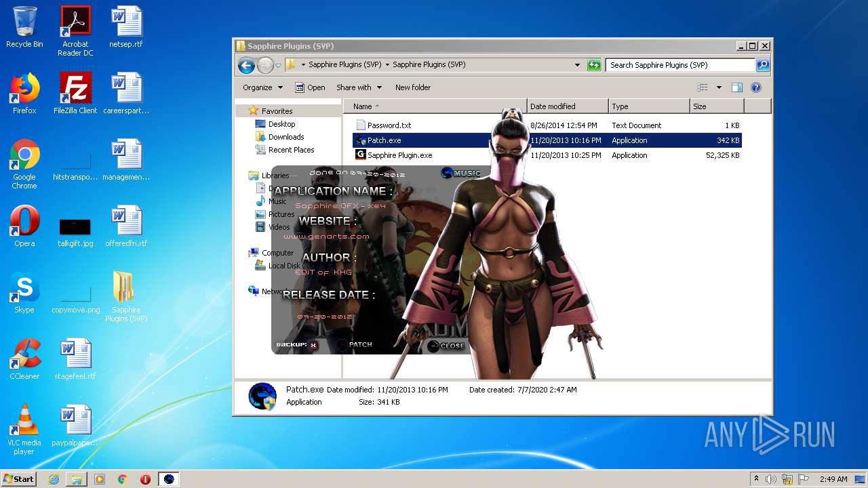This screenshot has height=488, width=868.
Task: Select the Opera desktop icon
Action: click(24, 226)
